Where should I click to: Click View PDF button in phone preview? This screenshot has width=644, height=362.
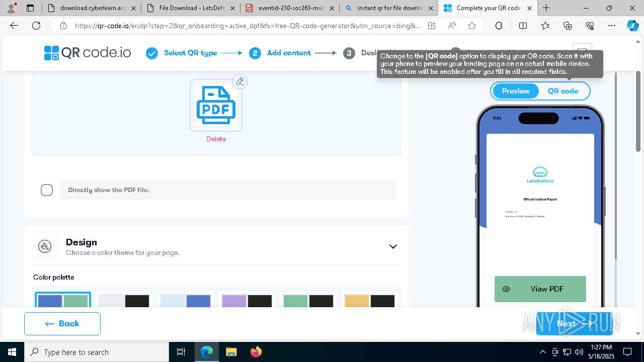[x=540, y=289]
